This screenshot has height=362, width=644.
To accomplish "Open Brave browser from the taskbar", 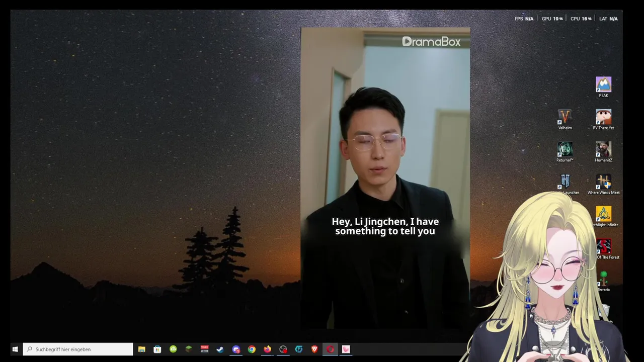I will click(314, 349).
